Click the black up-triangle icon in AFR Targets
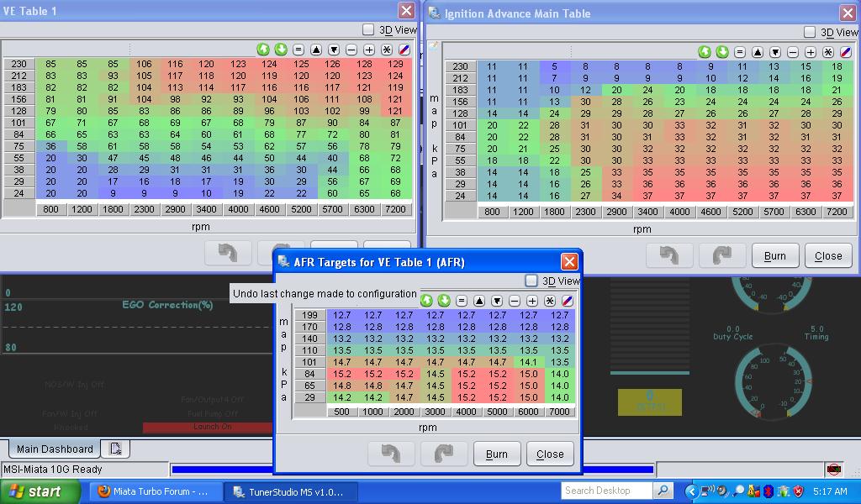 click(479, 301)
